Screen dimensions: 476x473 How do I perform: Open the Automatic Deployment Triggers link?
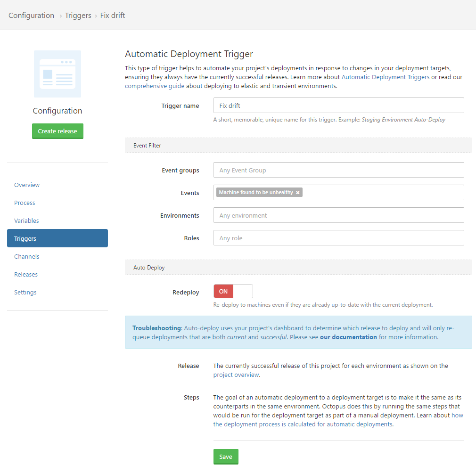click(385, 77)
